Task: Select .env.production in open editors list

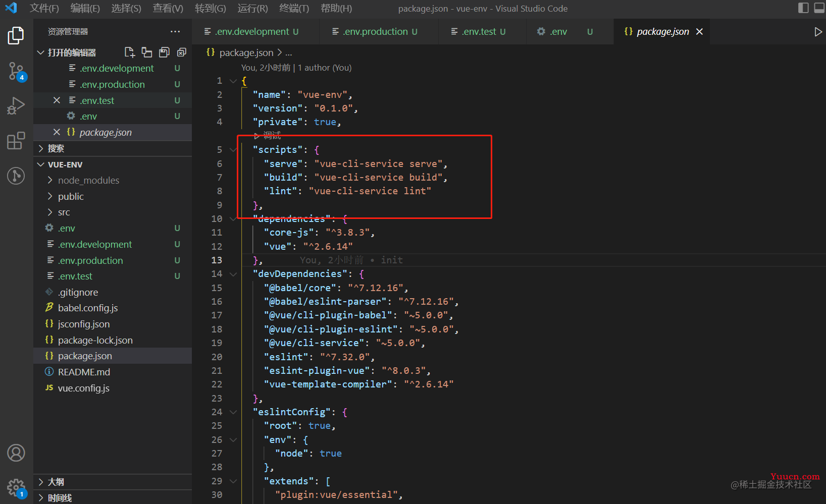Action: (113, 84)
